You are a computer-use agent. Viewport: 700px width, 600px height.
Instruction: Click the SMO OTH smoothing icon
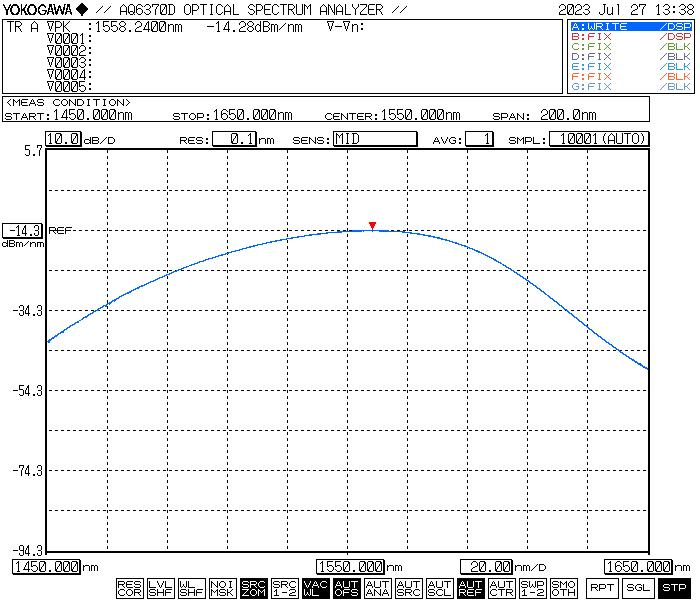point(564,588)
